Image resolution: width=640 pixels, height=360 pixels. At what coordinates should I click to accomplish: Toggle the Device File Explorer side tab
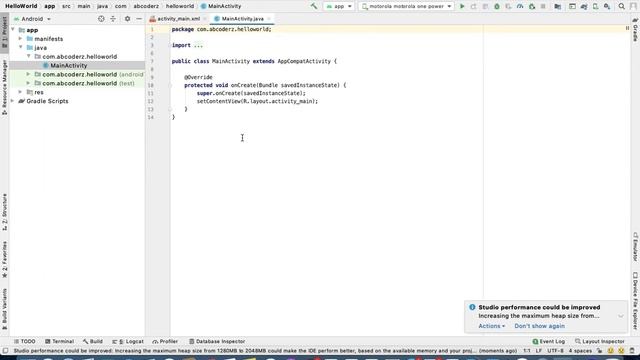[x=636, y=300]
